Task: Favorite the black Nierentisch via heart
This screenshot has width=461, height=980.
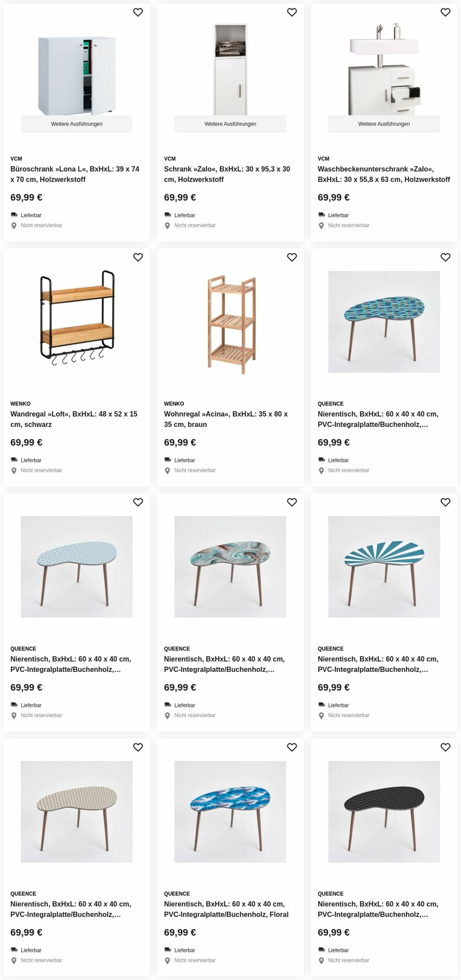Action: click(x=446, y=748)
